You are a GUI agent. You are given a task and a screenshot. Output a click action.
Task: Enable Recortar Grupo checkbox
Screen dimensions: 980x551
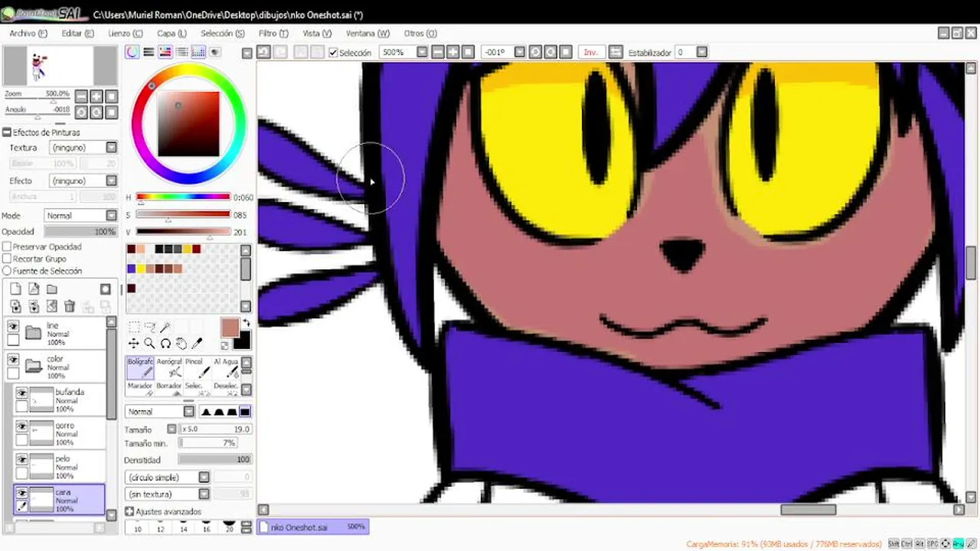[7, 259]
